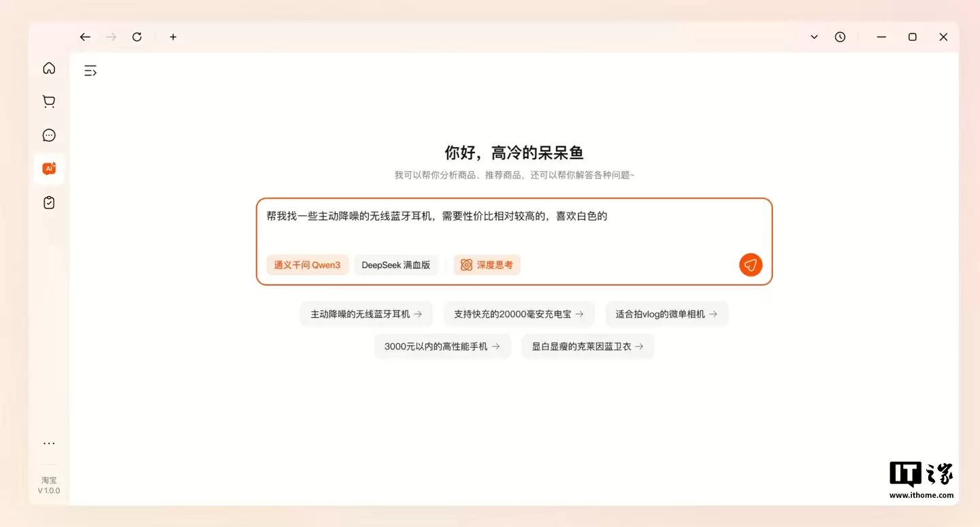
Task: Open the dropdown chevron near window controls
Action: (x=814, y=37)
